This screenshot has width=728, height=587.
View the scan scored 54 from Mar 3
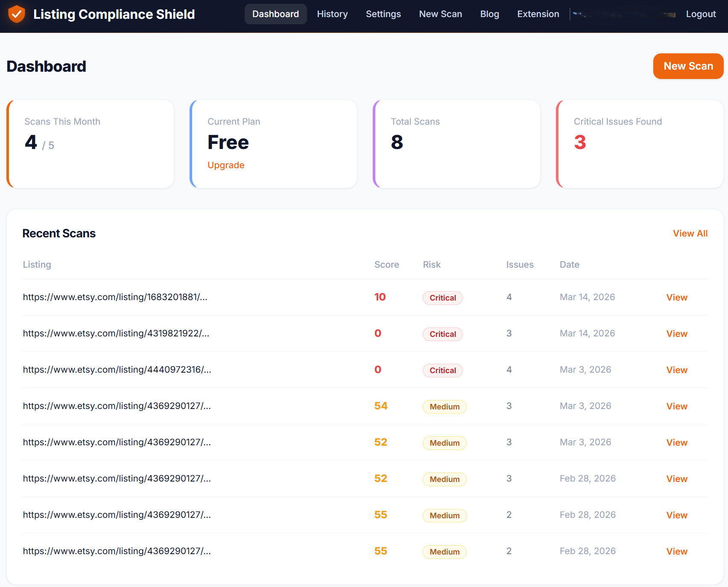click(676, 406)
